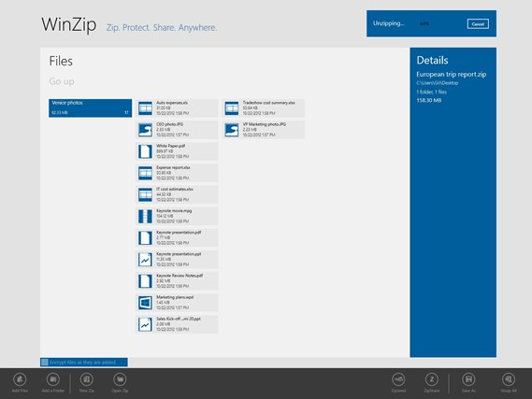Select the White Paper.pdf file name
Viewport: 532px width, 399px height.
click(x=171, y=146)
